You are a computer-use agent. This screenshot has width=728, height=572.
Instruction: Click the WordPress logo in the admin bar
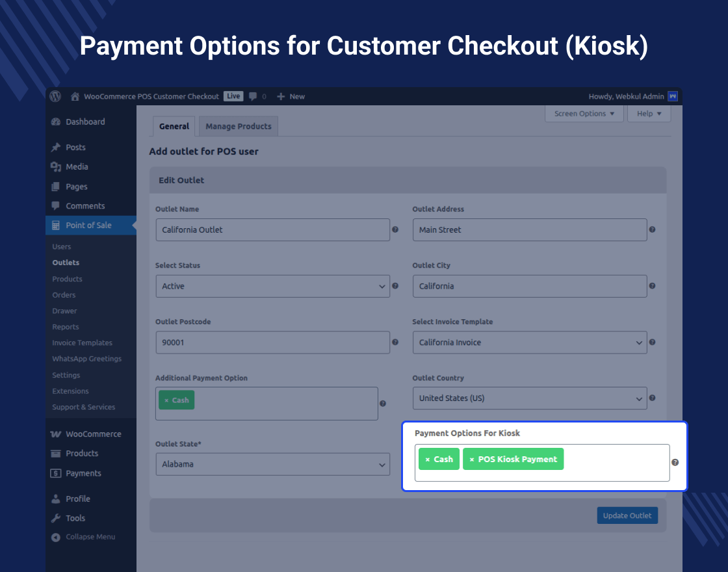55,96
